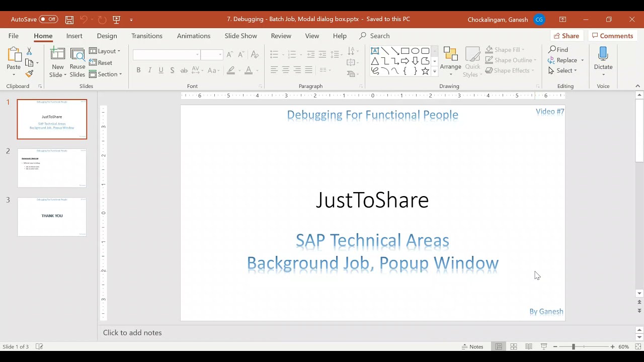Switch to Transitions tab
Viewport: 644px width, 362px height.
(x=147, y=36)
